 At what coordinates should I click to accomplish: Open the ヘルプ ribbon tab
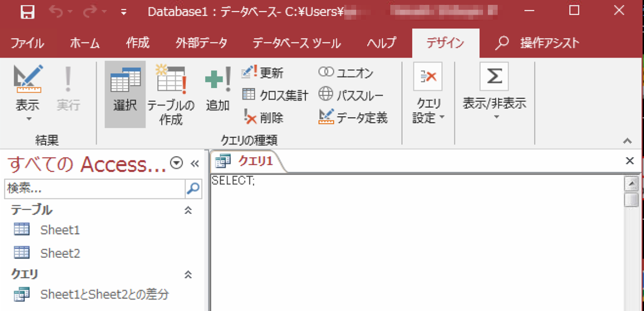click(x=382, y=43)
